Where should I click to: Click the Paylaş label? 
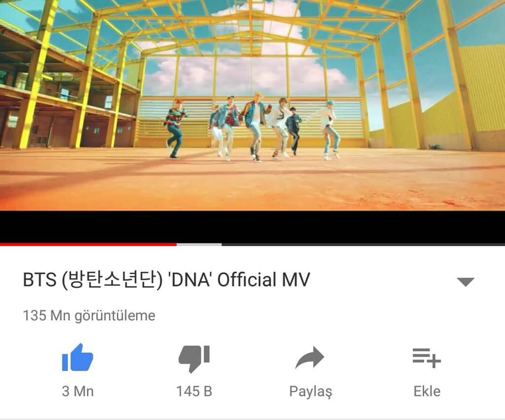pos(311,392)
